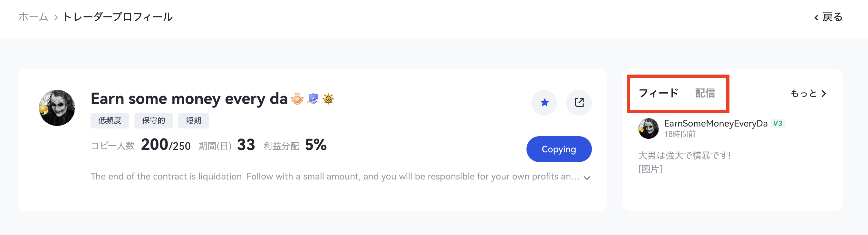The height and width of the screenshot is (235, 868).
Task: Open the trader's large profile avatar
Action: click(57, 108)
